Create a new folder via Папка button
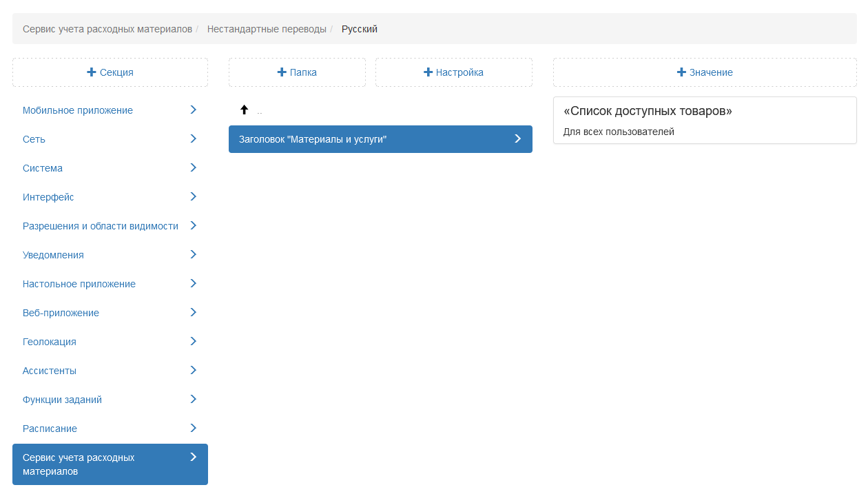 297,72
